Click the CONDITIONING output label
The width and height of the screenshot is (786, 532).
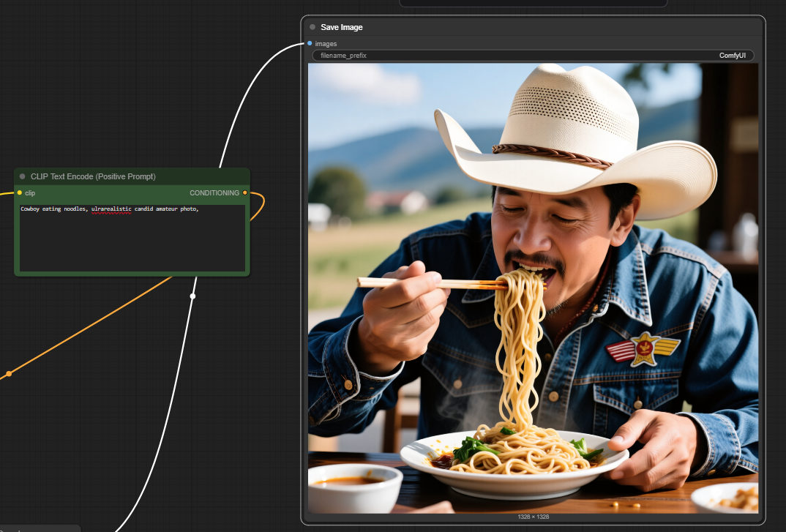tap(214, 193)
